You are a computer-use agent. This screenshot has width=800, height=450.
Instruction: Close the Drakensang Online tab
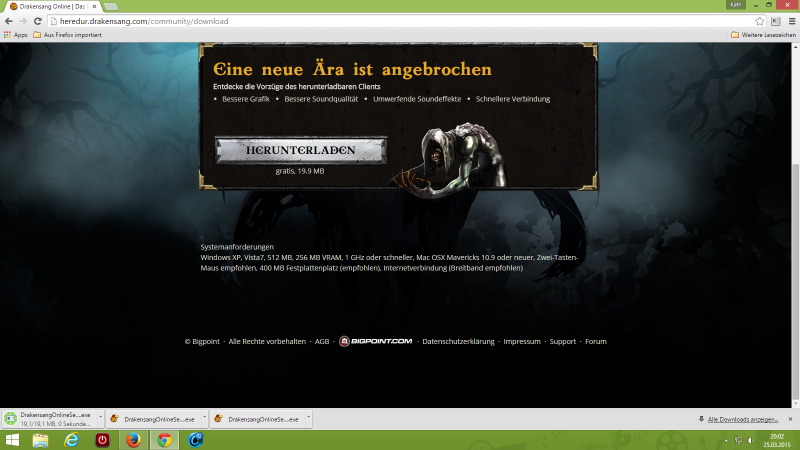(x=94, y=7)
